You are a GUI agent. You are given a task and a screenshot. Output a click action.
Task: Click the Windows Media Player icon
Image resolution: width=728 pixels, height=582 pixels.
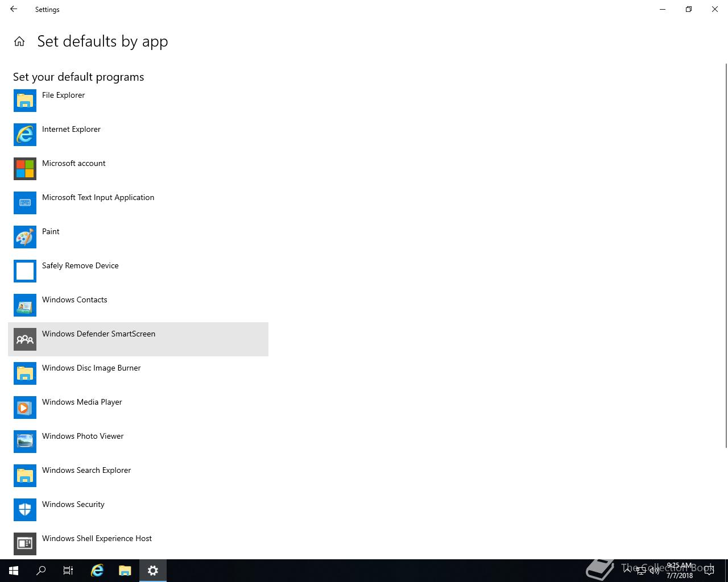25,408
